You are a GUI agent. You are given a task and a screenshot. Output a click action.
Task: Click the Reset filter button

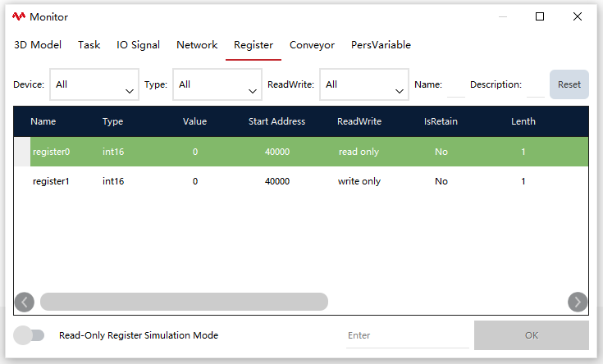[x=569, y=84]
